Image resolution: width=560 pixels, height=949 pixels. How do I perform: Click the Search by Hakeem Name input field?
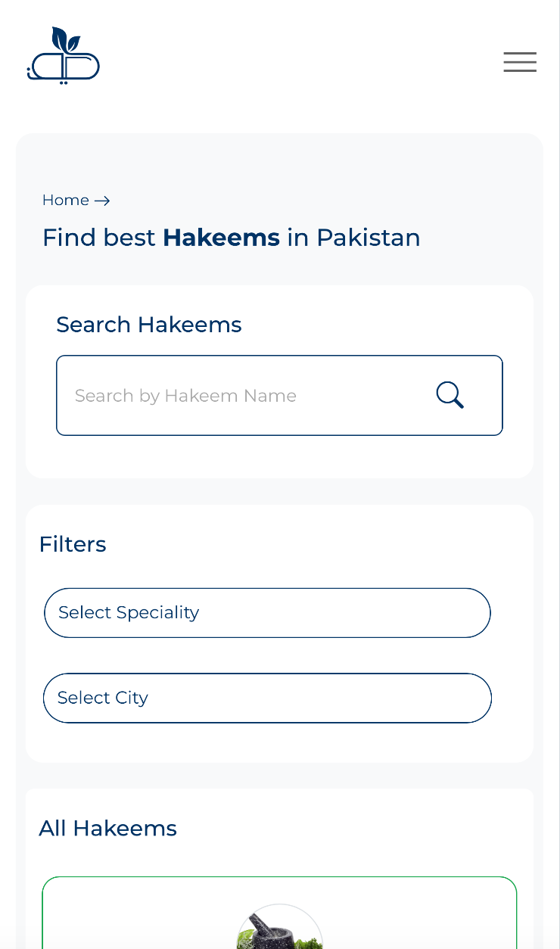coord(227,395)
